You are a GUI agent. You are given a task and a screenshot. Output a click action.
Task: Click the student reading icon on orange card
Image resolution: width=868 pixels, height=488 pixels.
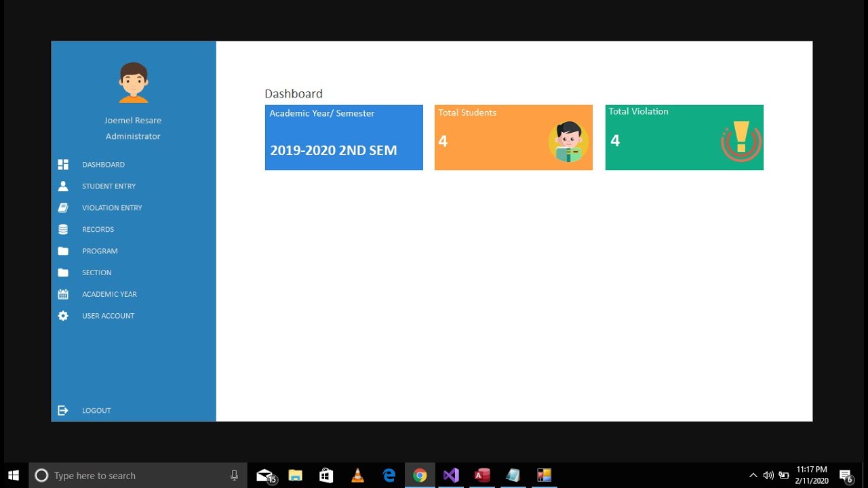coord(568,142)
